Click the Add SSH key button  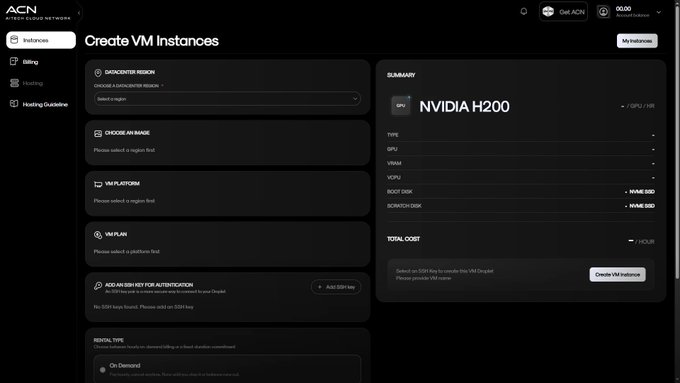click(336, 287)
